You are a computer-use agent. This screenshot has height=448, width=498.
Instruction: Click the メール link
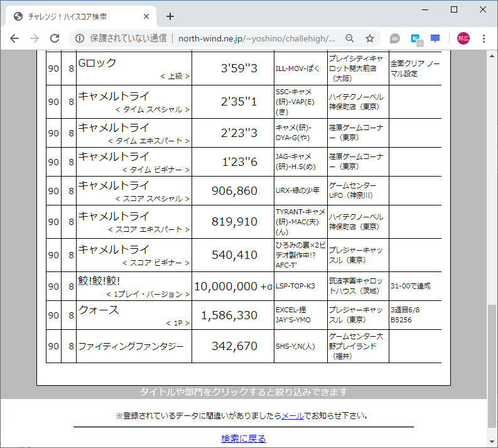(293, 415)
